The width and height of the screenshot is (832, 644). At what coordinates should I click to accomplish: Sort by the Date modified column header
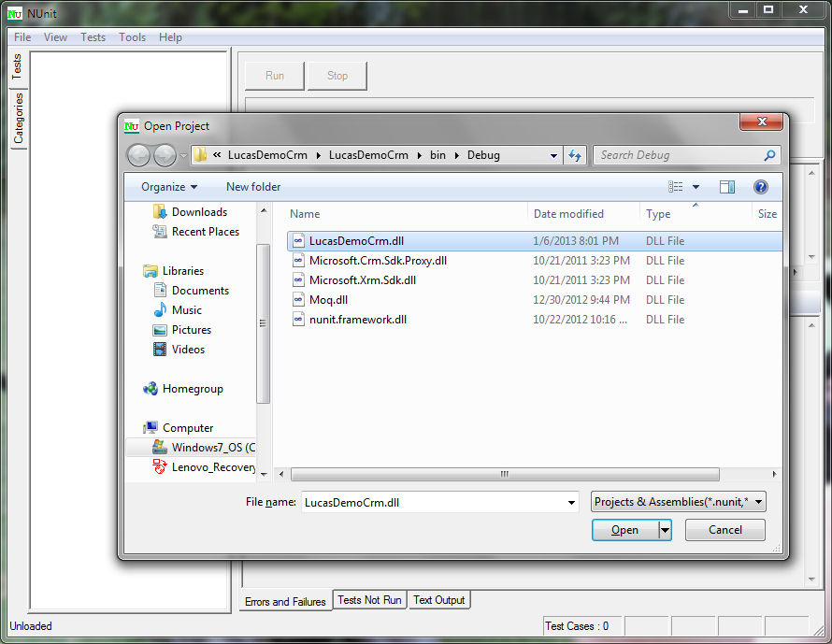[x=583, y=214]
